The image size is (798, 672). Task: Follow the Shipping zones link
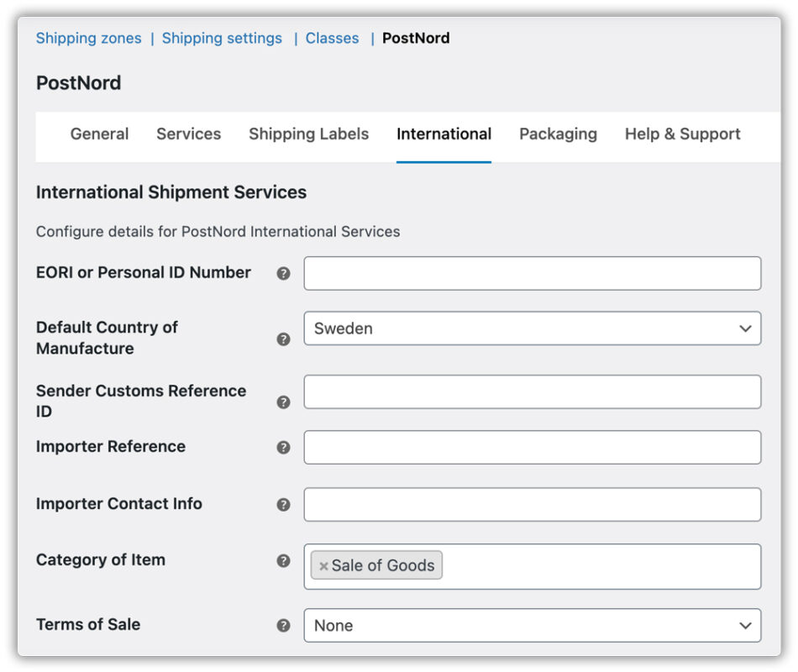click(x=88, y=38)
